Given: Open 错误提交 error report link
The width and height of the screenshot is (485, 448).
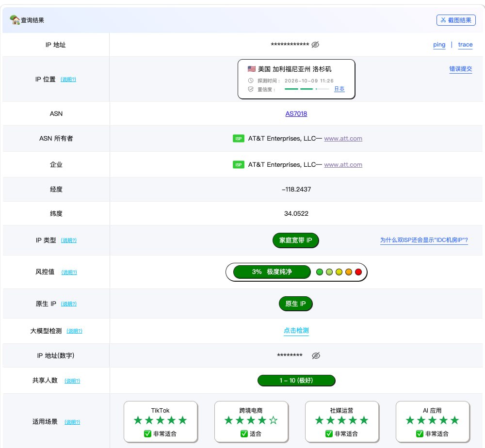Looking at the screenshot, I should 461,69.
